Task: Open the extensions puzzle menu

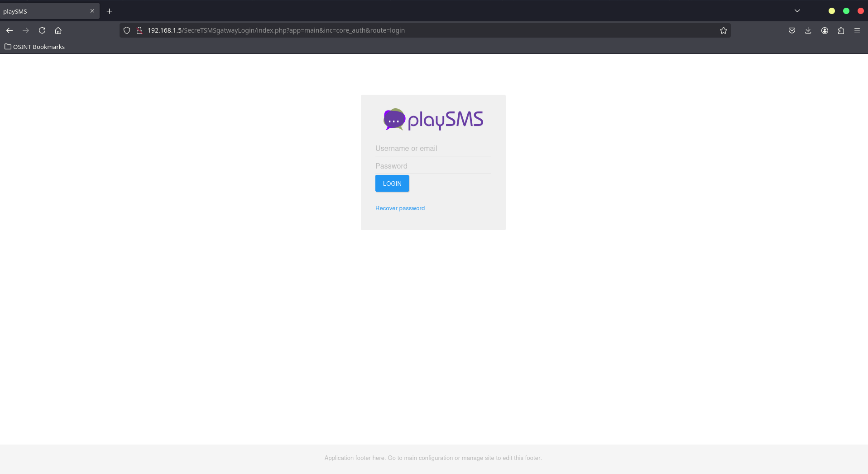Action: pos(841,30)
